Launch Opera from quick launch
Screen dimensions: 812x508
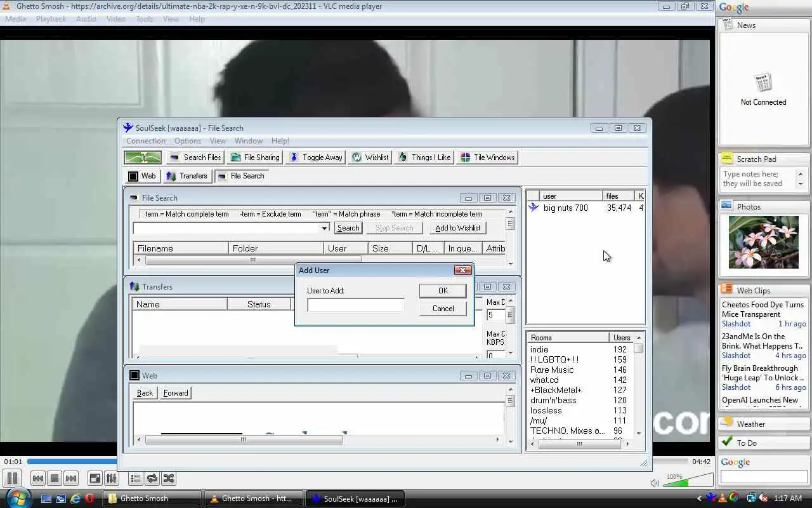point(89,498)
